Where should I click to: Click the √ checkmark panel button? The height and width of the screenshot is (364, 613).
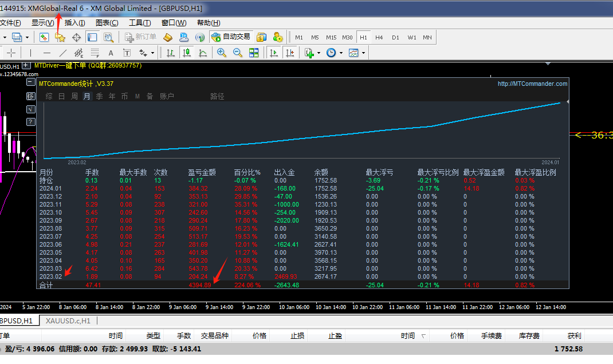tap(30, 109)
